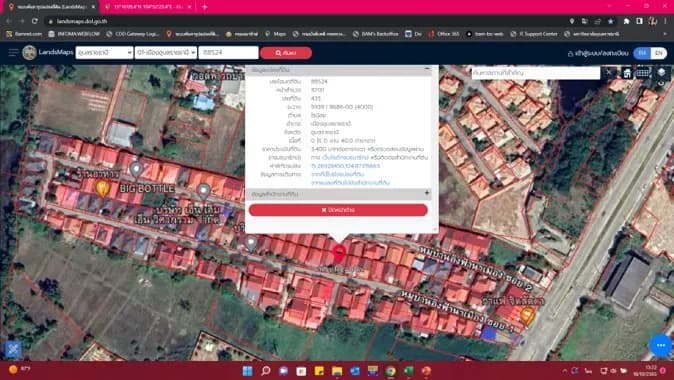Image resolution: width=674 pixels, height=380 pixels.
Task: Open Windows taskbar search
Action: click(x=266, y=371)
